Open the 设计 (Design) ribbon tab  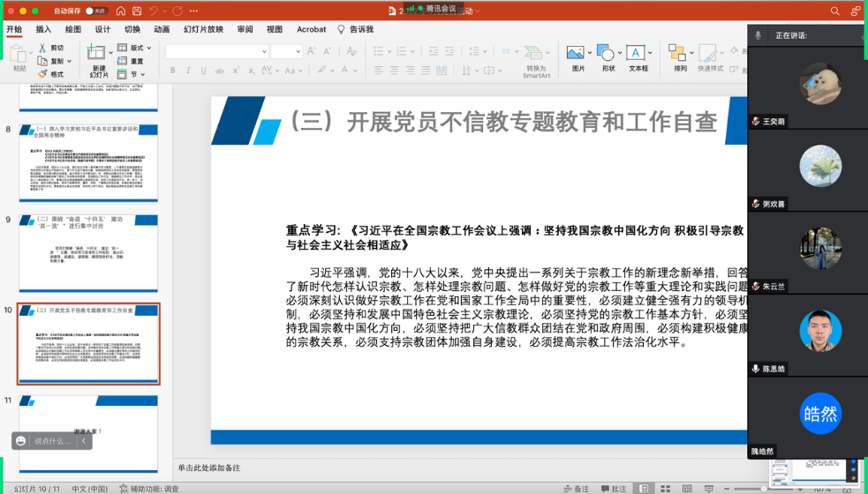coord(102,29)
